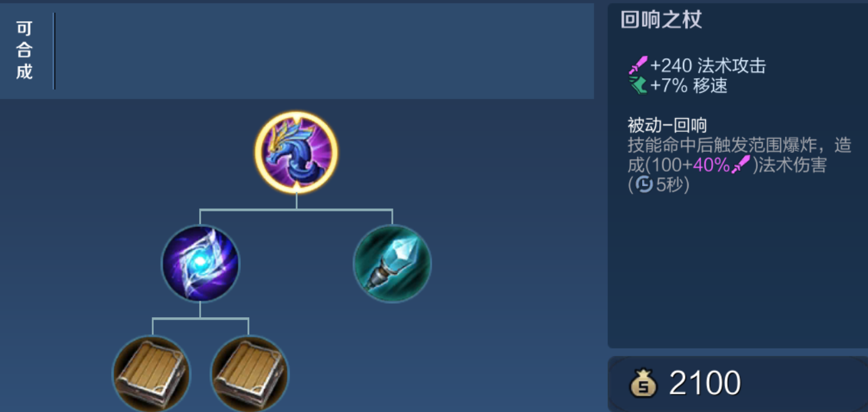Open the 可合成 craftable label
The image size is (868, 412).
pos(24,50)
